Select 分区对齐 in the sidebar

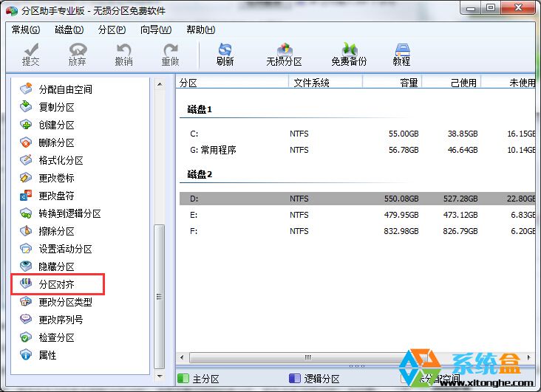tap(56, 284)
